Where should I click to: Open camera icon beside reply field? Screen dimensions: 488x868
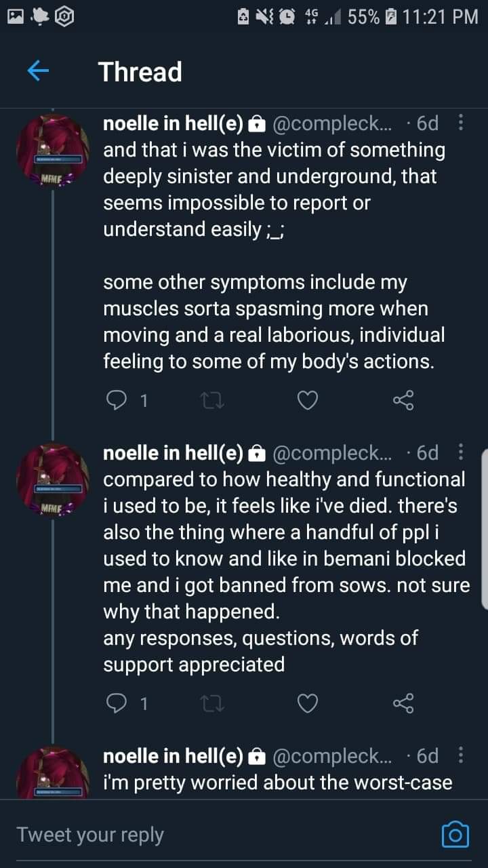(455, 834)
